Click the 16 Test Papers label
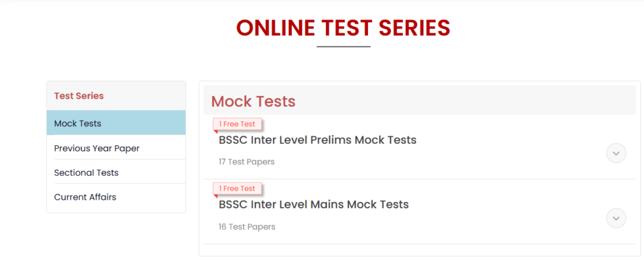 tap(247, 226)
